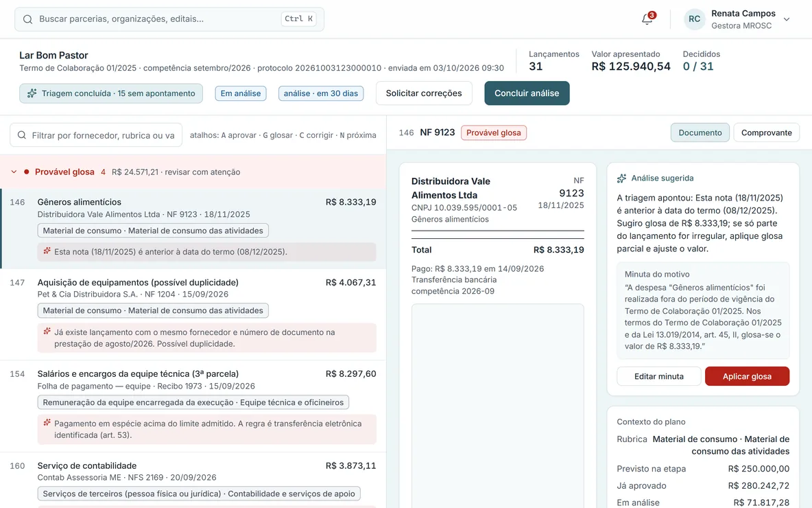The height and width of the screenshot is (508, 812).
Task: Click Distribuidora Vale Alimentos Ltda document heading
Action: (451, 188)
